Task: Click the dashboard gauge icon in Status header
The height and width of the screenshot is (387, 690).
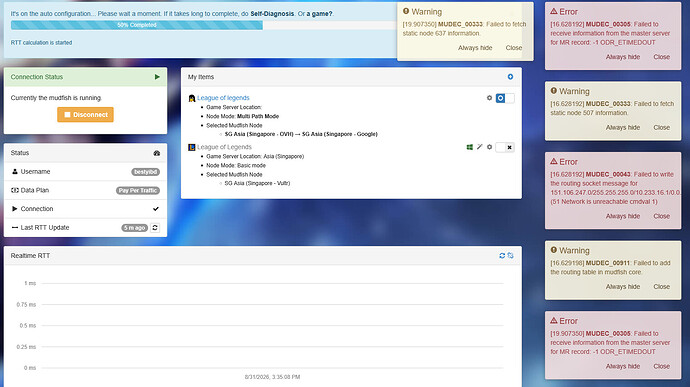Action: click(x=157, y=153)
